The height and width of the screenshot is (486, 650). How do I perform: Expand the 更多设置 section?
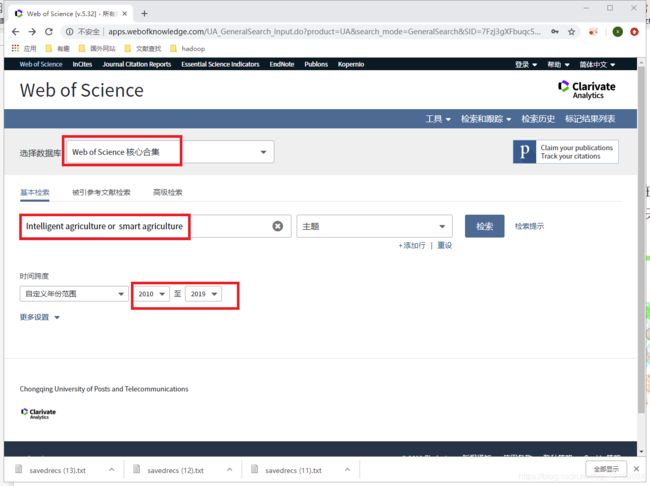click(40, 317)
